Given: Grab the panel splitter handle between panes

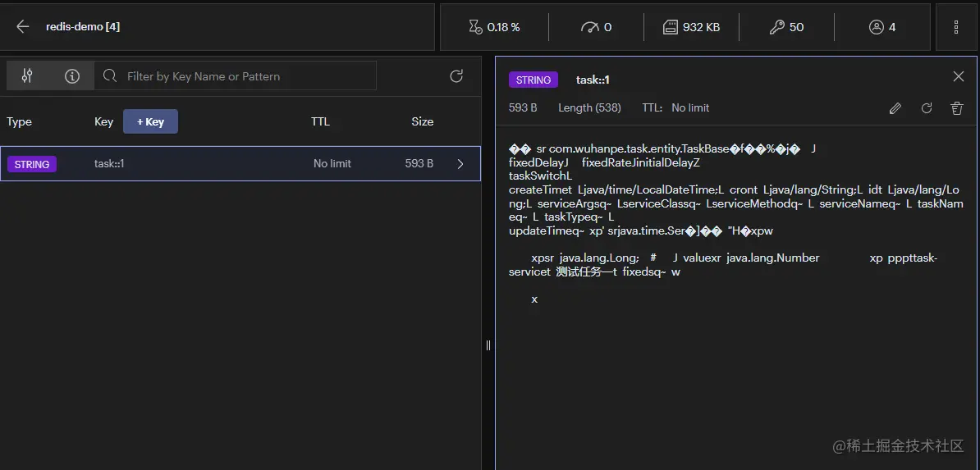Looking at the screenshot, I should click(488, 345).
